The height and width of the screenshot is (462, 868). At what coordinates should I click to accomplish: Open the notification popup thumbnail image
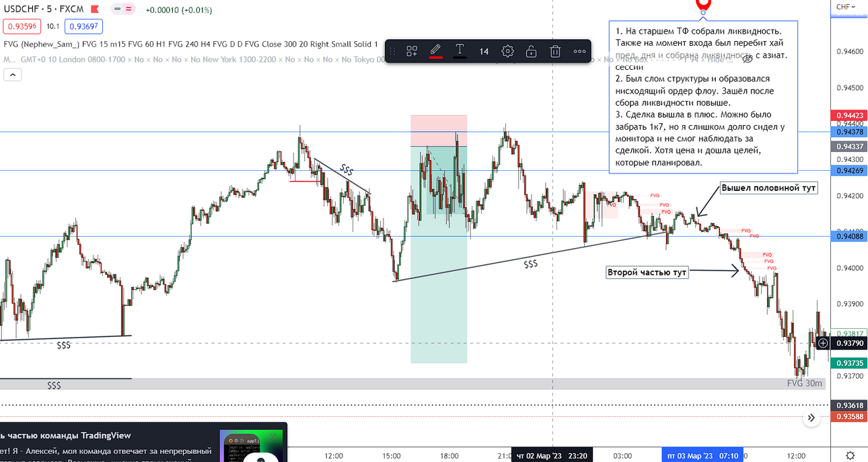(251, 447)
